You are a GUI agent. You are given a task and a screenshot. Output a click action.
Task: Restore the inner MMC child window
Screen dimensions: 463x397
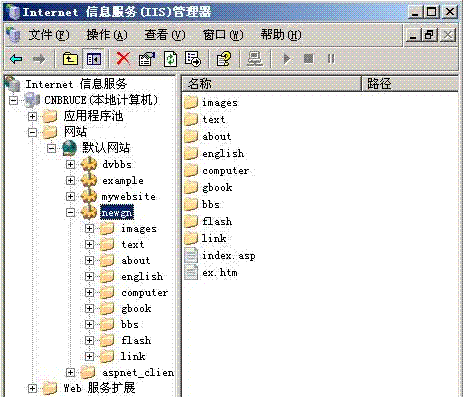click(430, 35)
